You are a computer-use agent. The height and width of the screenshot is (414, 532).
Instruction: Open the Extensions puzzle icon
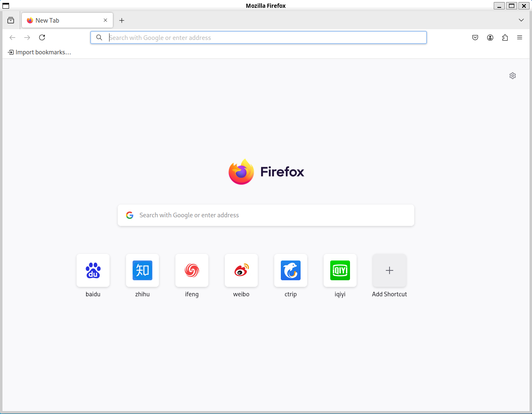tap(505, 37)
